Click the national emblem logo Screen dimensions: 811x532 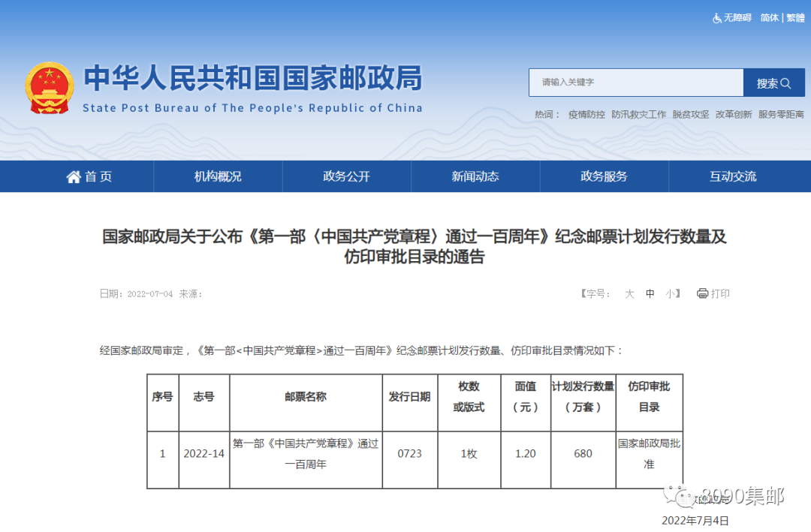(49, 88)
